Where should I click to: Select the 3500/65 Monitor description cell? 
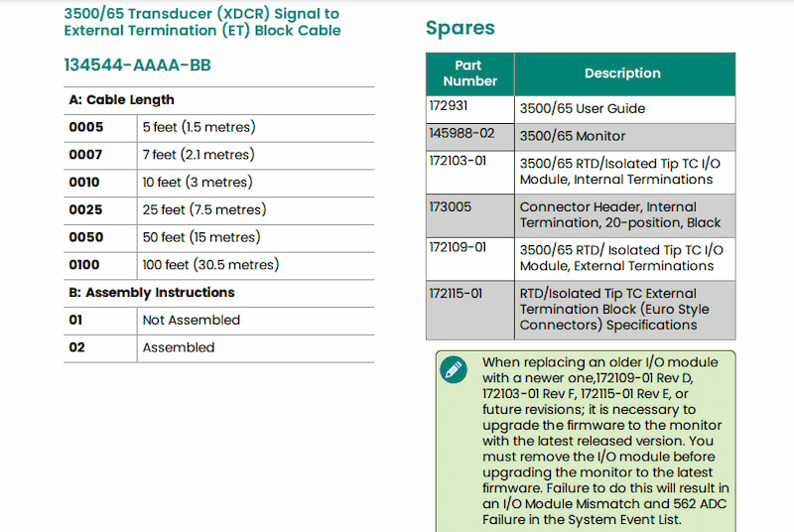pyautogui.click(x=625, y=137)
